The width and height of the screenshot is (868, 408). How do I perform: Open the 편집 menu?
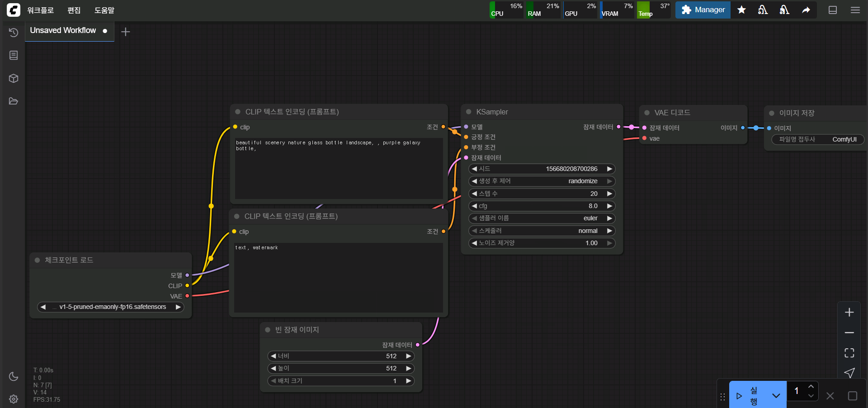[74, 10]
